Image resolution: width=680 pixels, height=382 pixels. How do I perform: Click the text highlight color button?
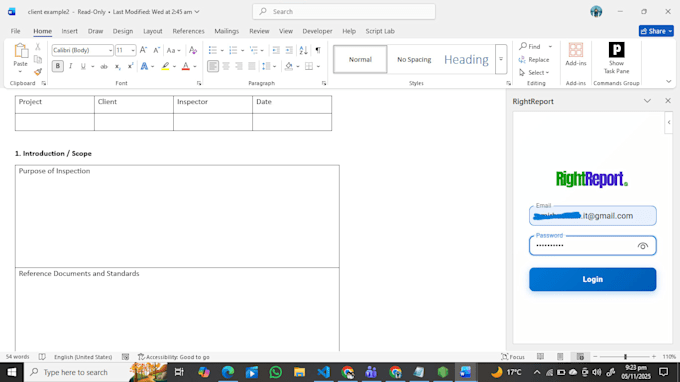[165, 66]
